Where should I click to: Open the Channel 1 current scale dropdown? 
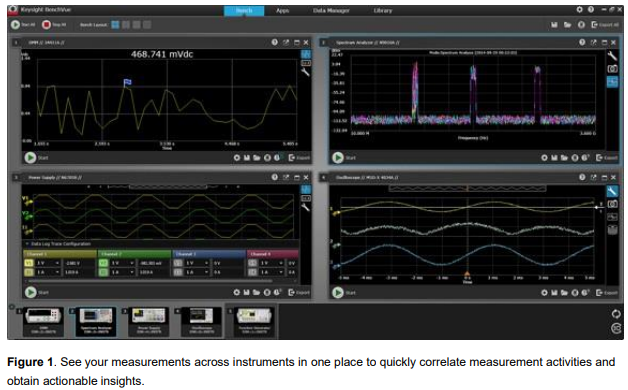[48, 272]
